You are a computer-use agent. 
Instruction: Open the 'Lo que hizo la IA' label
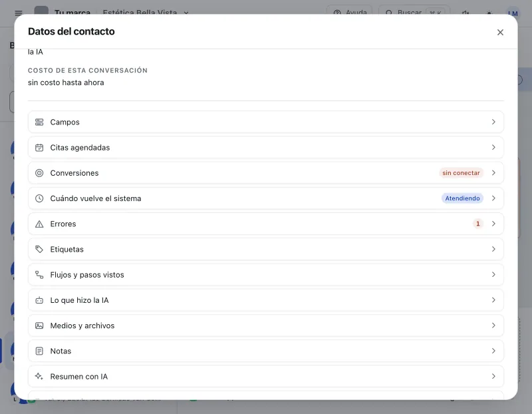point(79,300)
